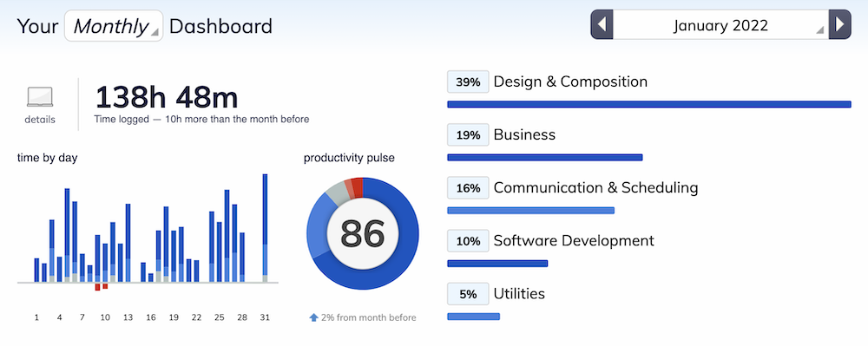This screenshot has height=346, width=868.
Task: Advance to next month with right arrow
Action: click(839, 25)
